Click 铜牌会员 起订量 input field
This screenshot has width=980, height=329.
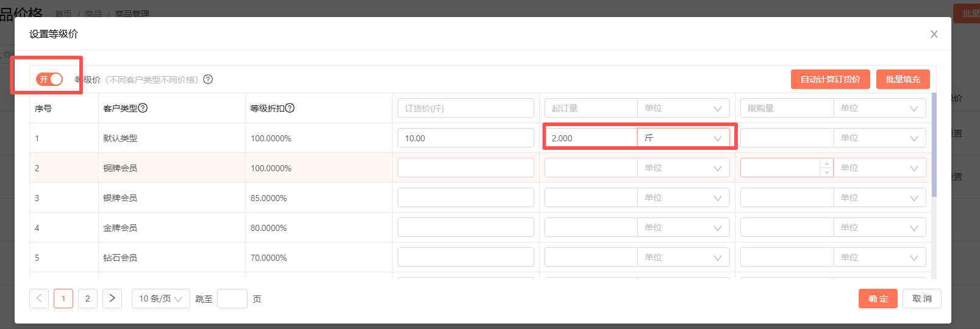tap(591, 168)
